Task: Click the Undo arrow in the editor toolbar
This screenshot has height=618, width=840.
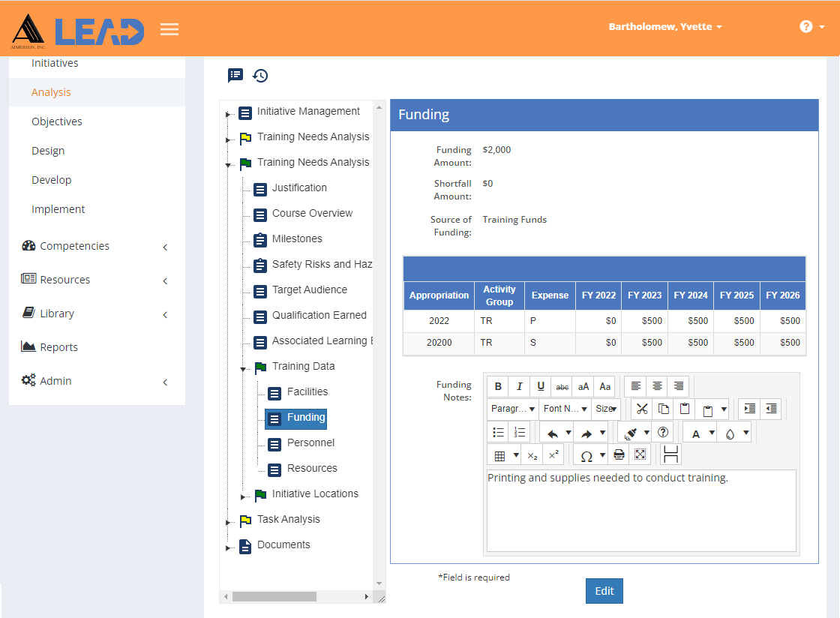Action: click(552, 433)
